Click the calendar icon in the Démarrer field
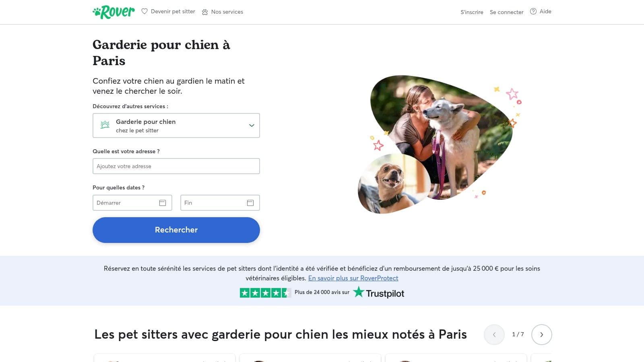644x362 pixels. pyautogui.click(x=162, y=203)
